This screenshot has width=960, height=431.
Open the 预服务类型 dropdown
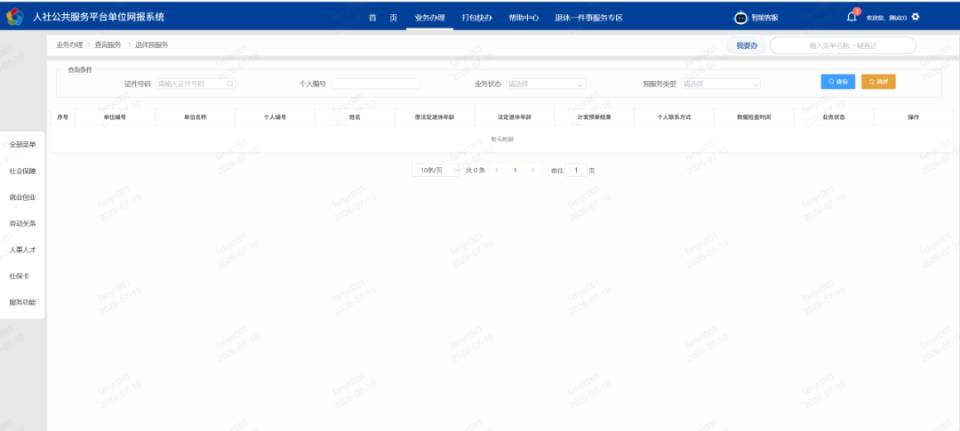click(721, 84)
